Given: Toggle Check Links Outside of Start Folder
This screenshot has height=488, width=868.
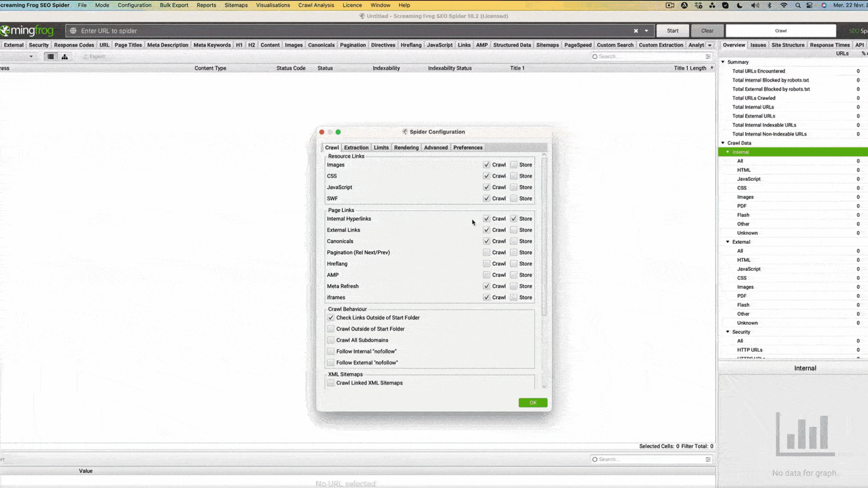Looking at the screenshot, I should pos(331,318).
